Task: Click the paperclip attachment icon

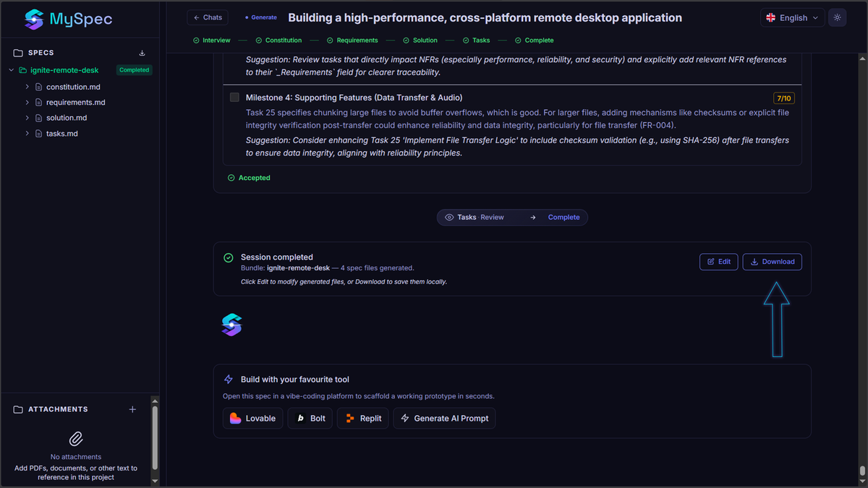Action: 76,439
